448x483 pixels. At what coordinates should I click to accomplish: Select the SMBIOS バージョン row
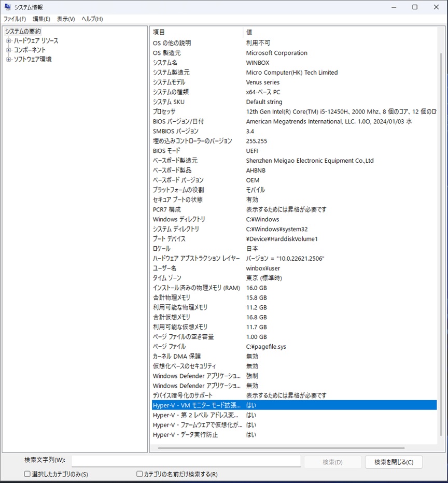coord(294,131)
